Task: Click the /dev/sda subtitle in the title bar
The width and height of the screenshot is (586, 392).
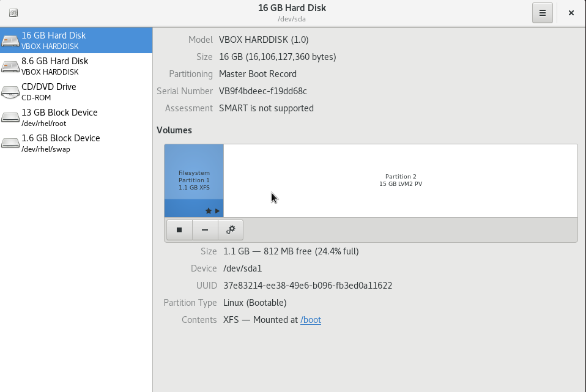Action: tap(292, 18)
